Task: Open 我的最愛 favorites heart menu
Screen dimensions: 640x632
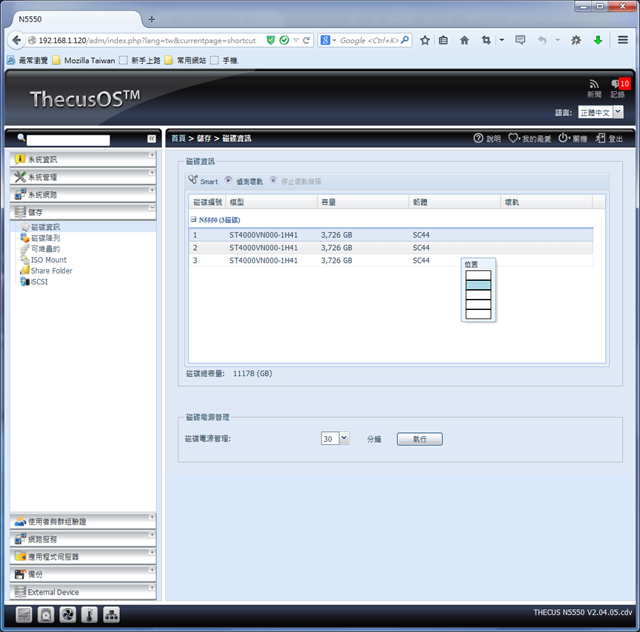Action: point(529,138)
